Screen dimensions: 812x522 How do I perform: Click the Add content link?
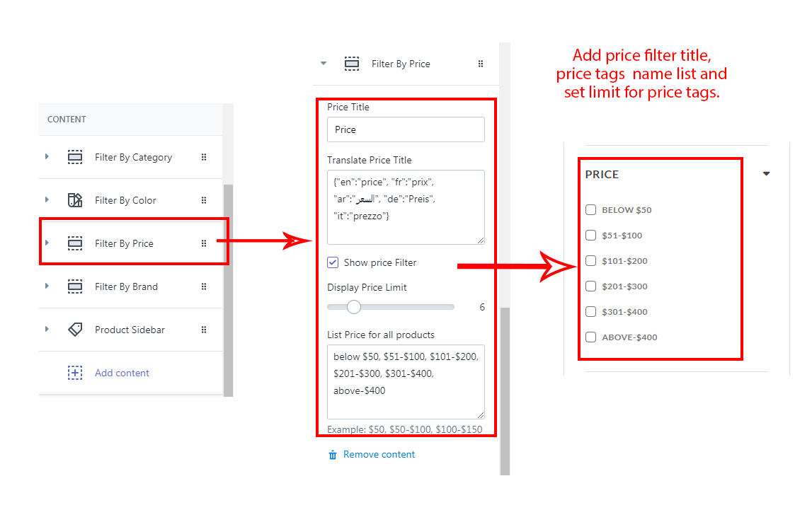click(122, 373)
